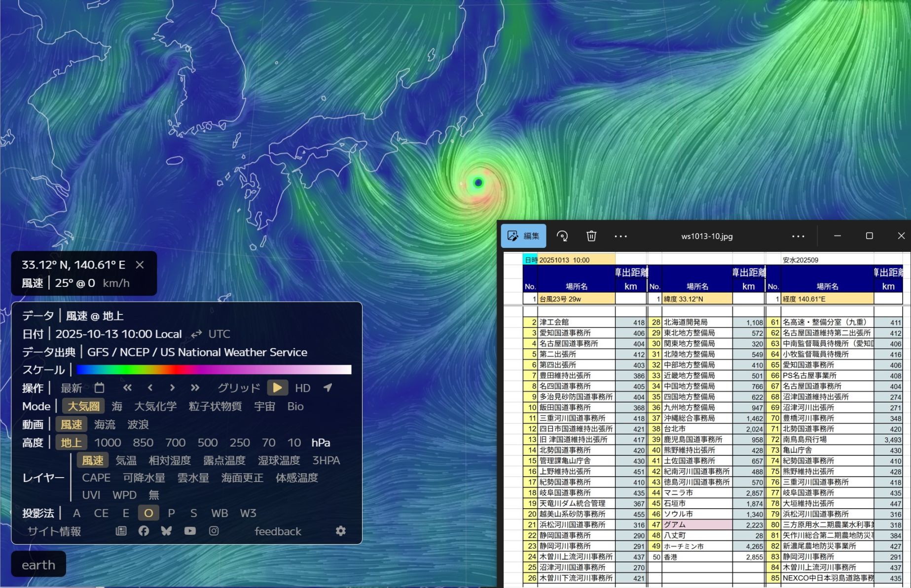Select the 海 ocean mode
This screenshot has width=911, height=588.
pyautogui.click(x=117, y=406)
